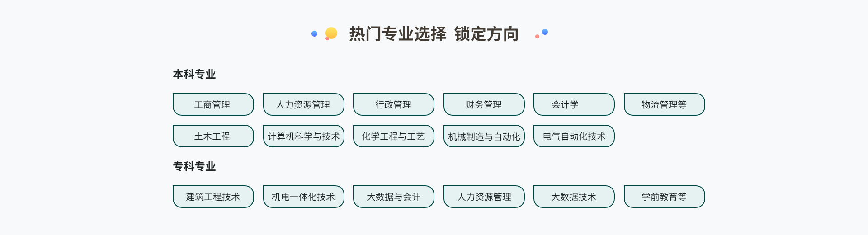Choose the 大数据与会计 major
The image size is (868, 235).
[x=393, y=197]
